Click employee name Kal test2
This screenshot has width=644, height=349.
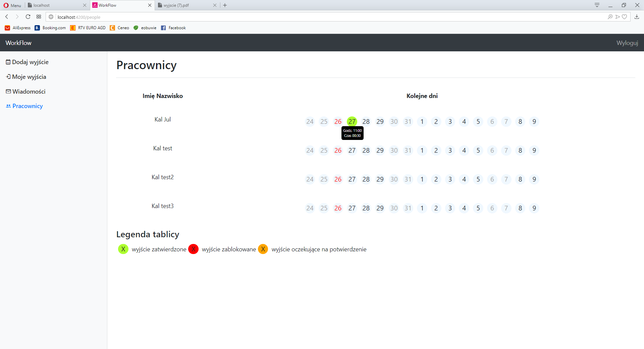click(163, 177)
